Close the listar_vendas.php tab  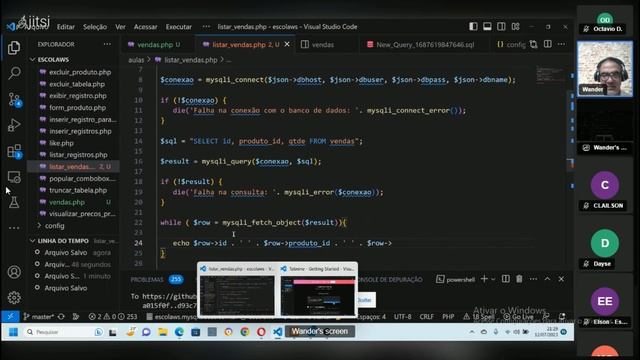pyautogui.click(x=287, y=44)
